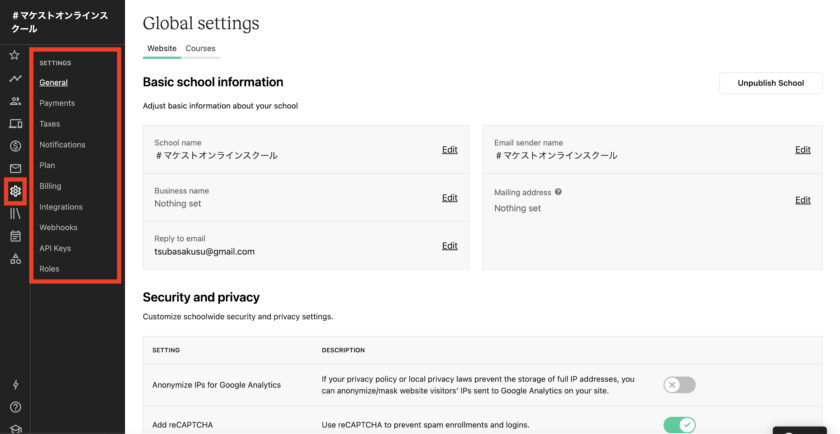Toggle Anonymize IPs for Google Analytics switch
Viewport: 840px width, 434px height.
pos(679,385)
